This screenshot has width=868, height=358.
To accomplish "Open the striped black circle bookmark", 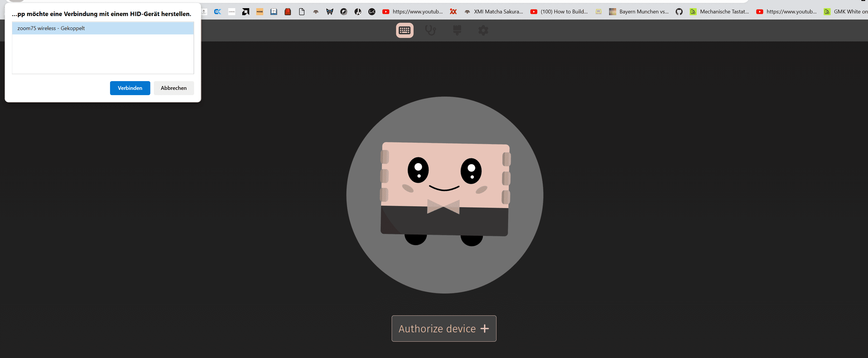I will pyautogui.click(x=344, y=12).
